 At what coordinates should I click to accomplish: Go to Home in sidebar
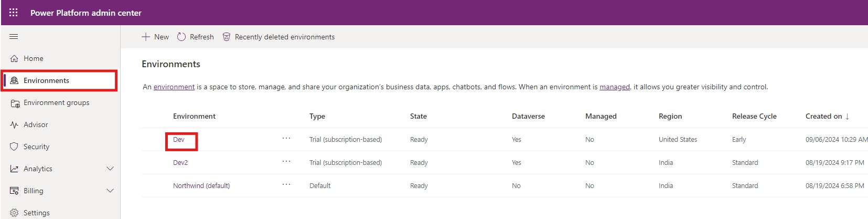pyautogui.click(x=33, y=58)
